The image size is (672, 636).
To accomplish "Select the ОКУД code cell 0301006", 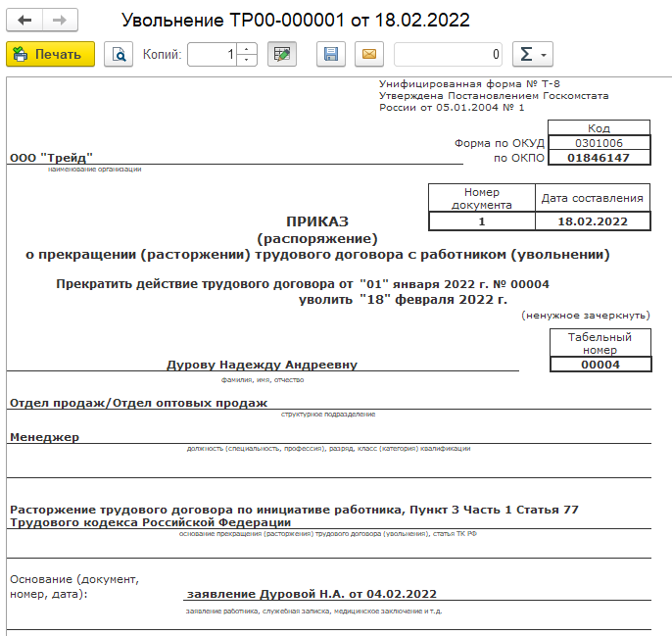I will coord(600,143).
